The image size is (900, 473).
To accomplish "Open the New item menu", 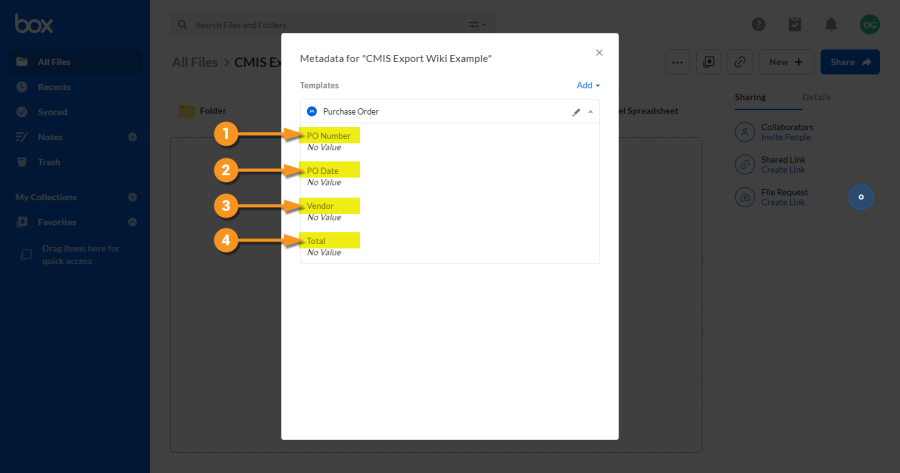I will click(786, 62).
